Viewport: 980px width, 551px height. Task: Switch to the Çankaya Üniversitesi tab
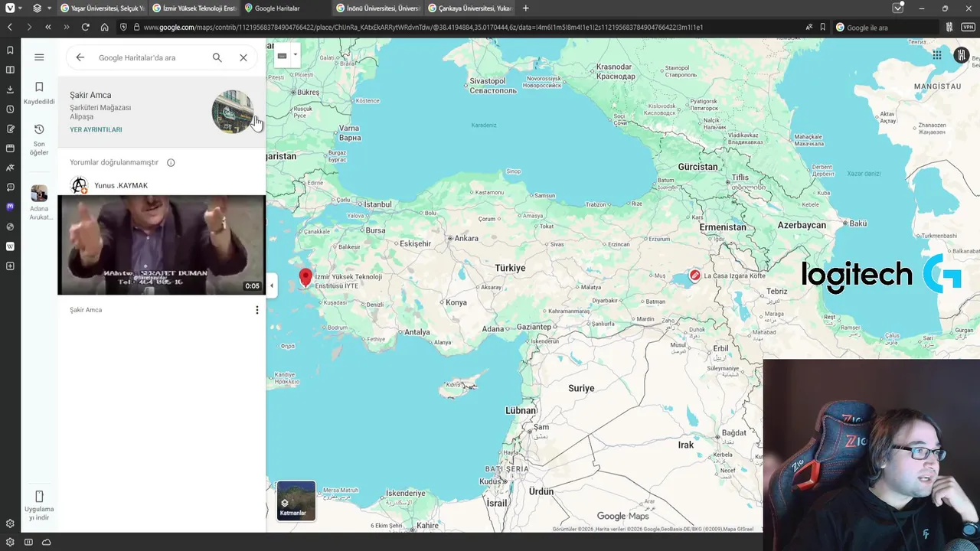[469, 8]
